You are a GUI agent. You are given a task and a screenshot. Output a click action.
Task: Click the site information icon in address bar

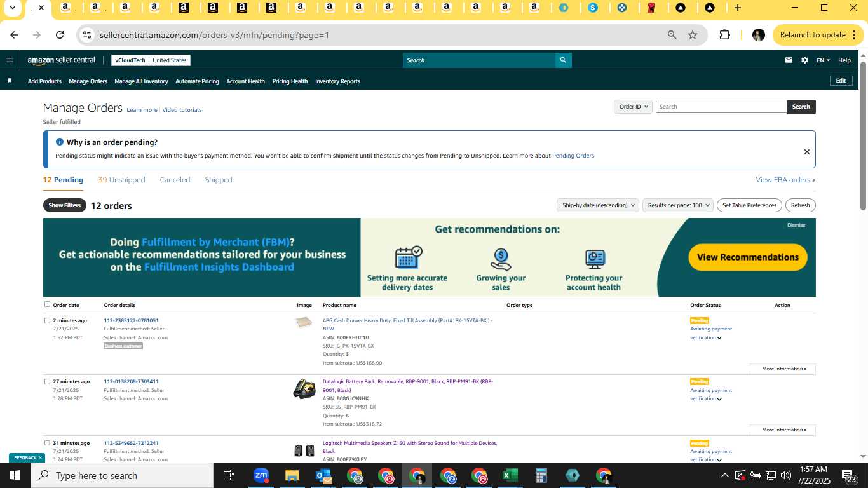pyautogui.click(x=88, y=35)
